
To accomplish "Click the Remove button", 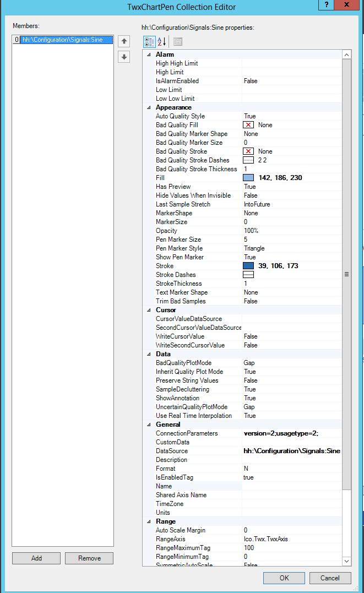I will pos(89,558).
